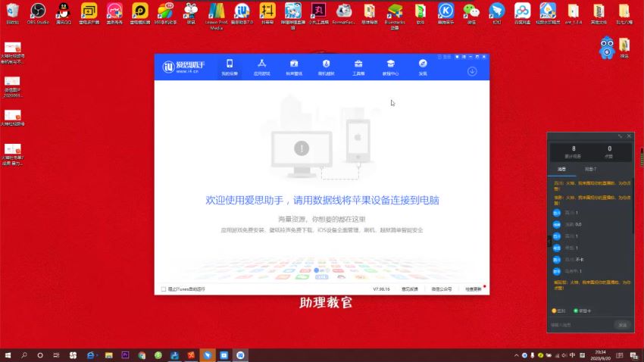Open the compass Discover section
This screenshot has height=362, width=644.
tap(423, 67)
